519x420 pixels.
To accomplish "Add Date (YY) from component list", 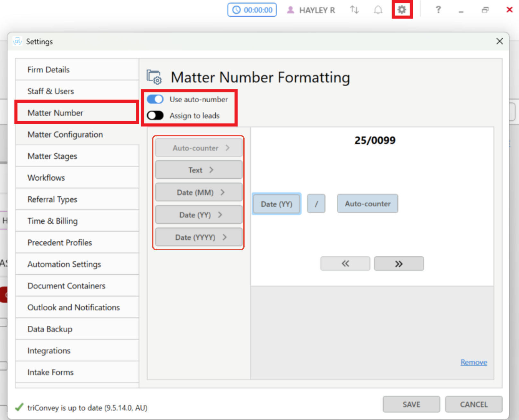I will [199, 215].
